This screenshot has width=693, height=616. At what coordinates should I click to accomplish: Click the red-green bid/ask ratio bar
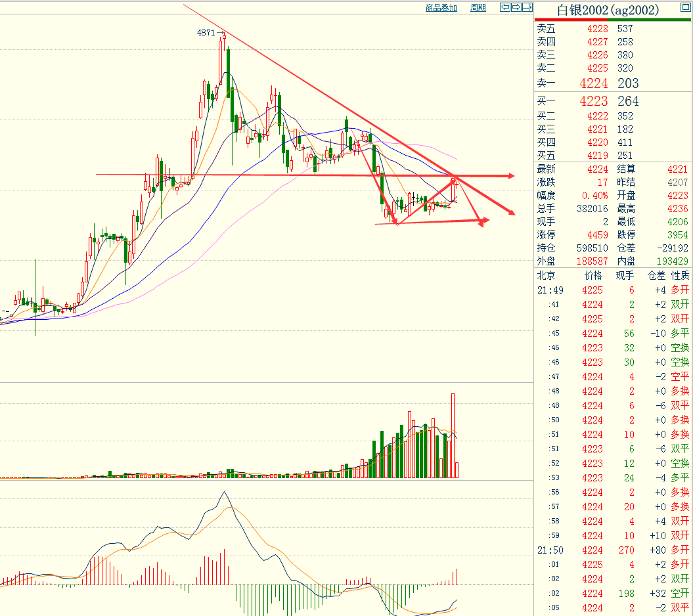point(613,20)
